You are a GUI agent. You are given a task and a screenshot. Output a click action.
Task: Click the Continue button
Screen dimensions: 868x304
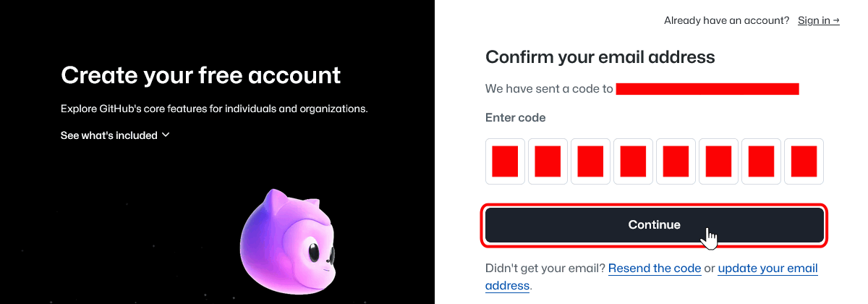[x=654, y=225]
